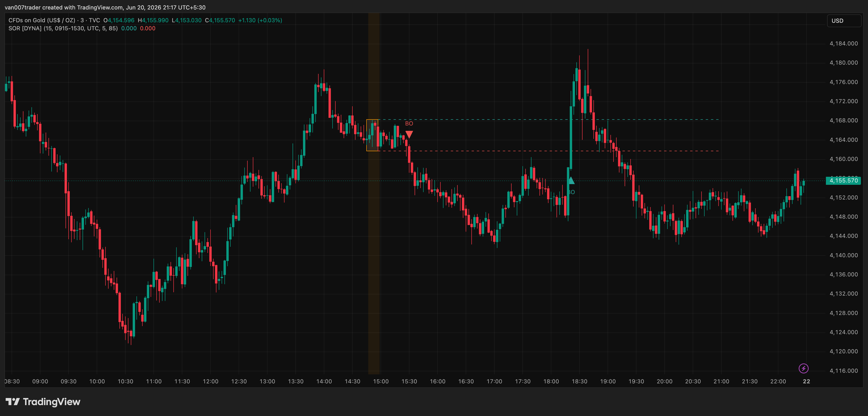
Task: Click the 08:30 time axis label
Action: (x=12, y=381)
